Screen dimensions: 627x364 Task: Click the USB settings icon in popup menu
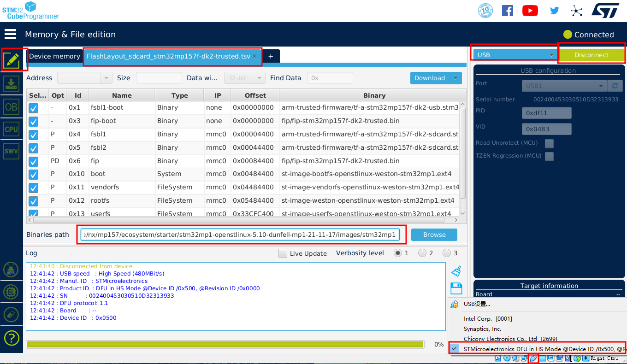tap(455, 304)
